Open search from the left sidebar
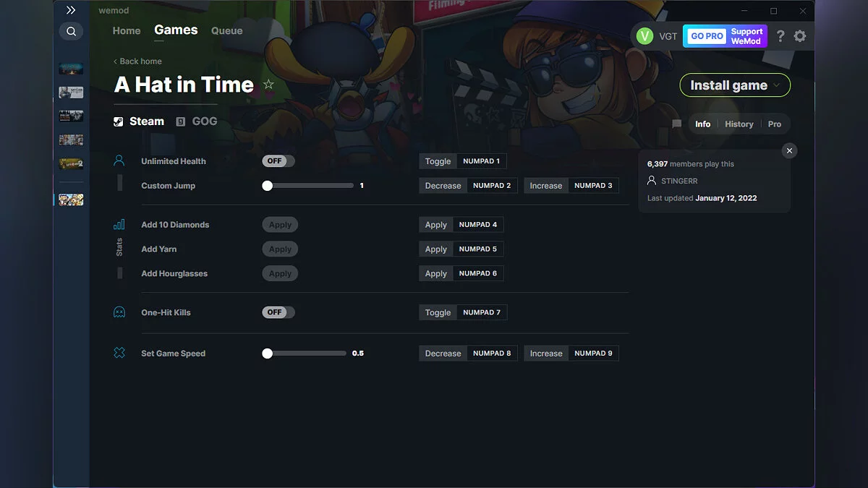The height and width of the screenshot is (488, 868). [70, 31]
